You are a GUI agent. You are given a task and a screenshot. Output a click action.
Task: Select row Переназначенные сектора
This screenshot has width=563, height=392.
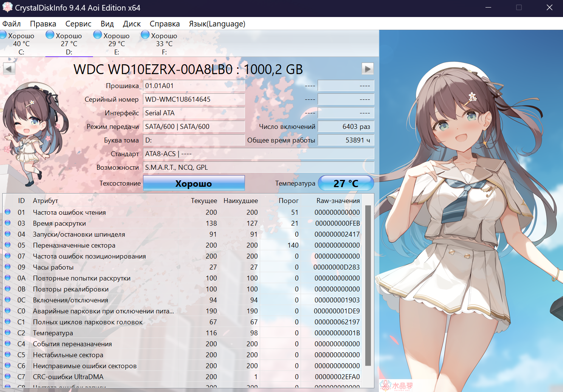(x=183, y=245)
